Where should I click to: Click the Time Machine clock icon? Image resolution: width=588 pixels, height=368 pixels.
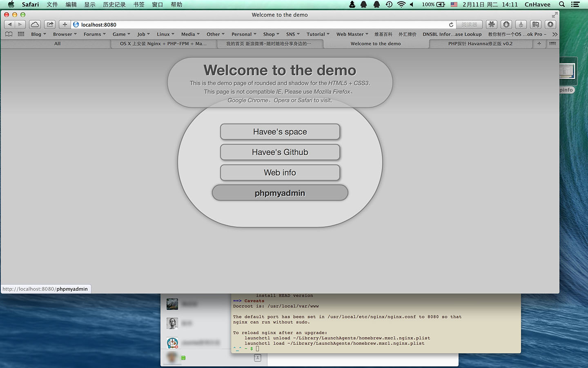tap(389, 4)
